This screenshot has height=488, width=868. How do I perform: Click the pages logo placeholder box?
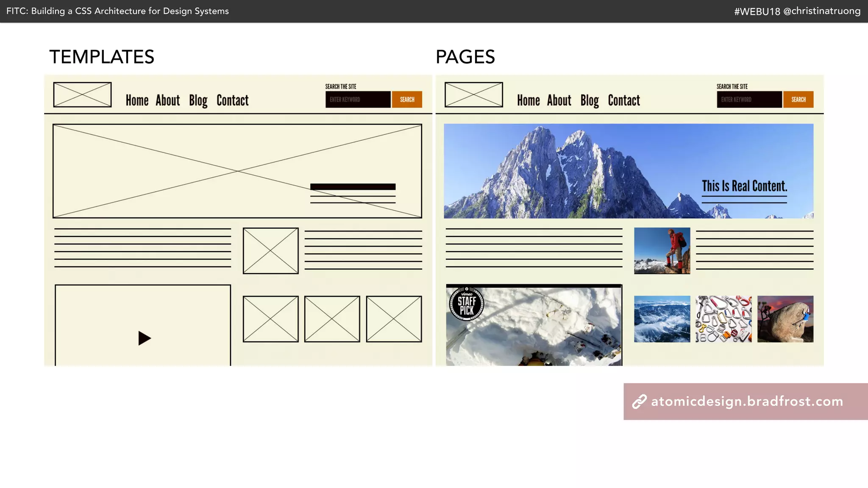pos(473,95)
